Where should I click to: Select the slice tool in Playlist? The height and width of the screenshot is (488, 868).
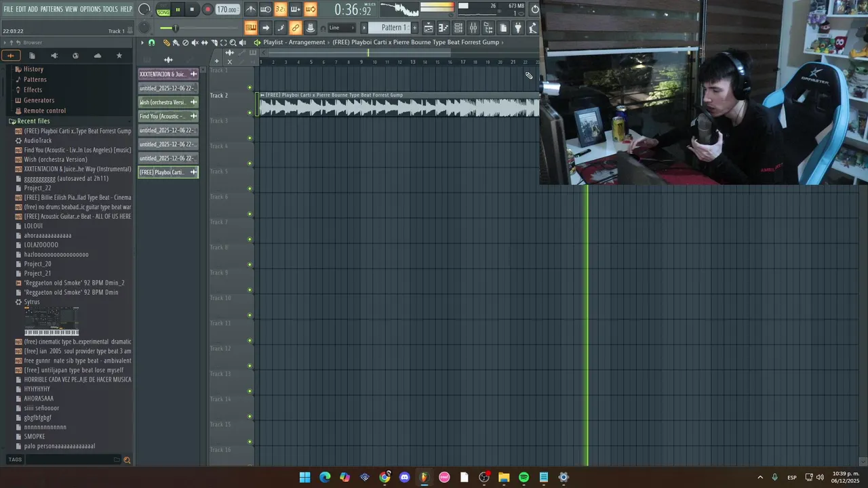coord(214,43)
